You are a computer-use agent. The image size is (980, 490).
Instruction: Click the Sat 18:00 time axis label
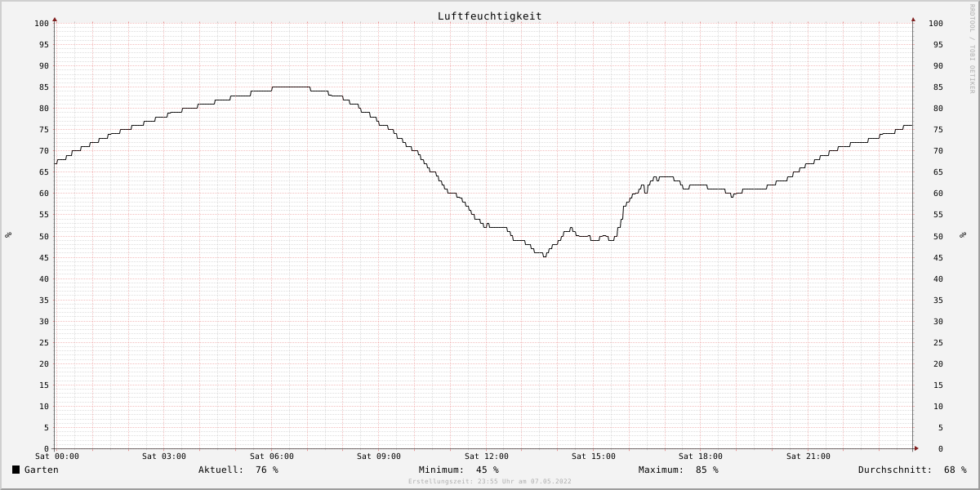701,457
